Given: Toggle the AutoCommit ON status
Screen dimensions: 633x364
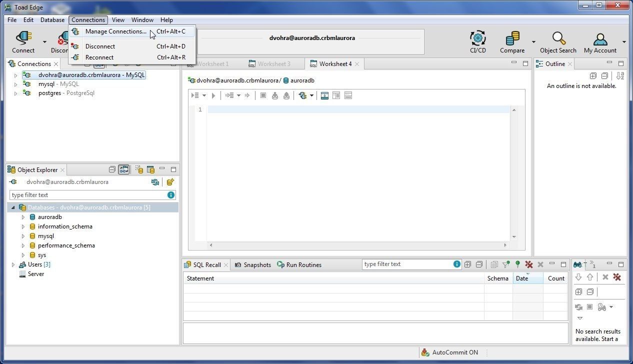Looking at the screenshot, I should [455, 352].
